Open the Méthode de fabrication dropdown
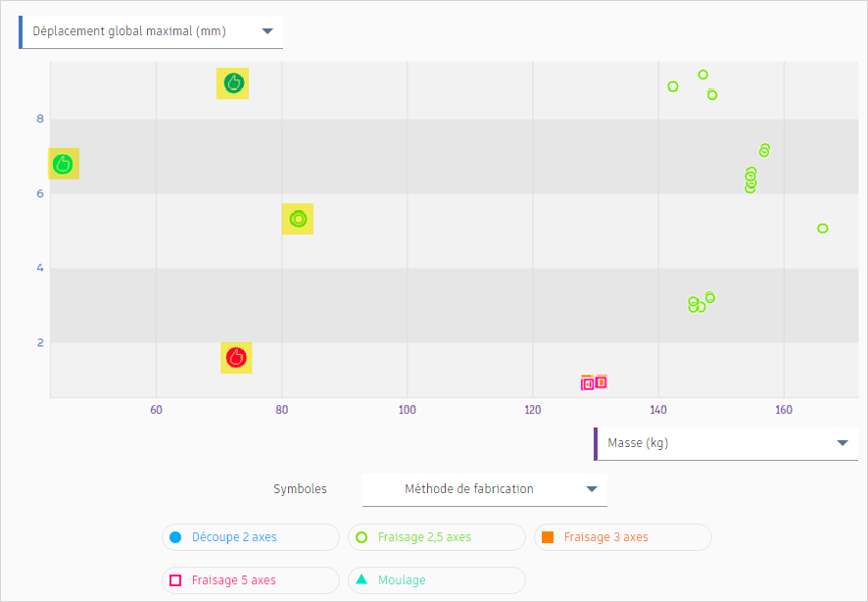Image resolution: width=868 pixels, height=602 pixels. click(x=592, y=489)
